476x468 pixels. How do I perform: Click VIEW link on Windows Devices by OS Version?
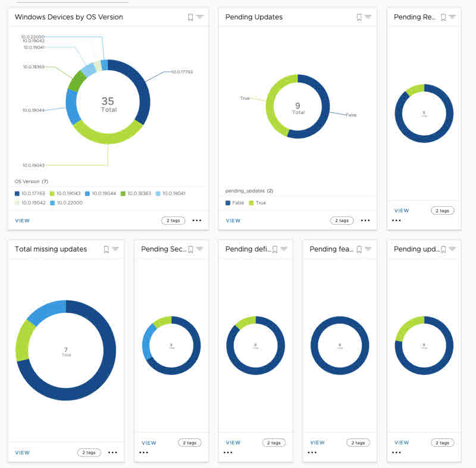[23, 221]
